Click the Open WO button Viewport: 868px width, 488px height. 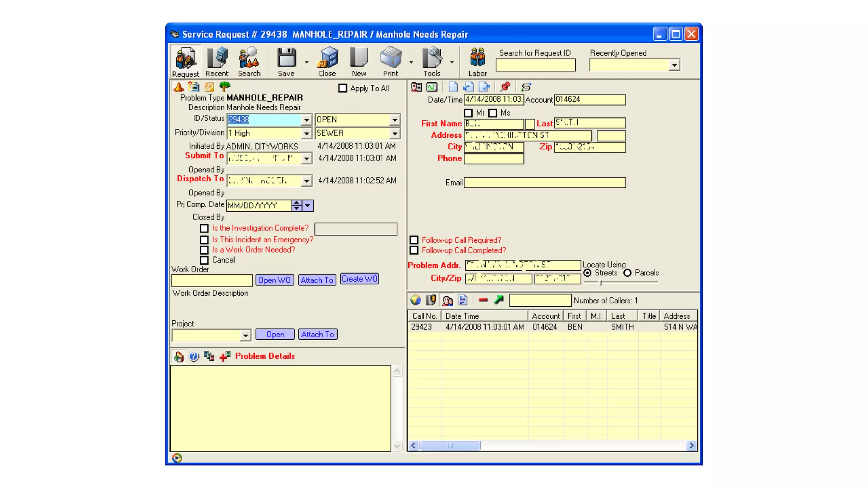tap(274, 280)
